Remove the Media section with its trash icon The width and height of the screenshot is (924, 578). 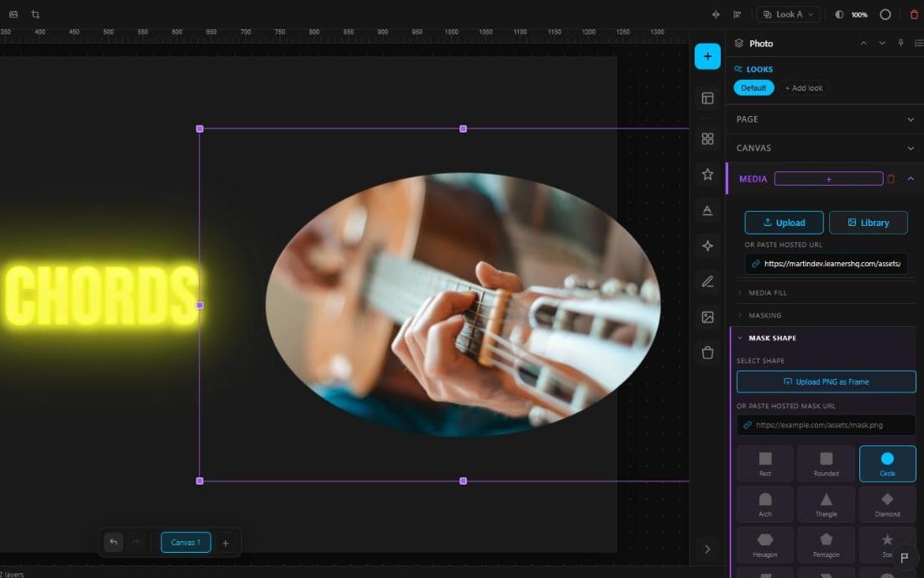(x=891, y=179)
